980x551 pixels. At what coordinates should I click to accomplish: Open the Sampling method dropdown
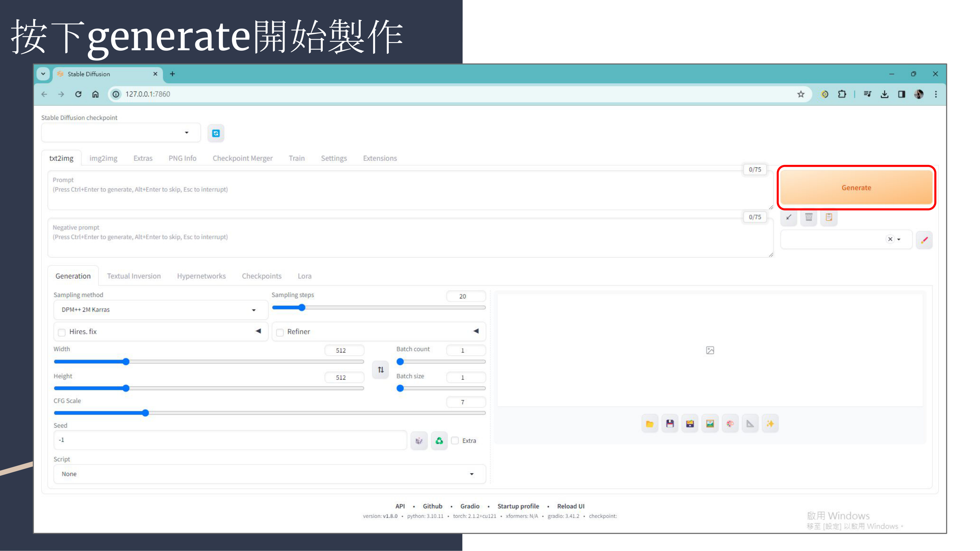[160, 309]
